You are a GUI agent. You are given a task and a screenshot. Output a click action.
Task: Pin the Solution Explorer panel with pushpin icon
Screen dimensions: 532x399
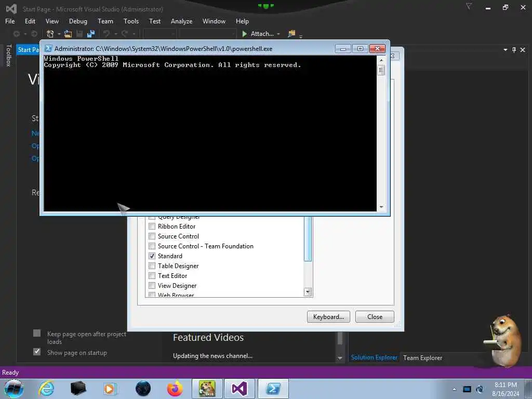coord(514,50)
